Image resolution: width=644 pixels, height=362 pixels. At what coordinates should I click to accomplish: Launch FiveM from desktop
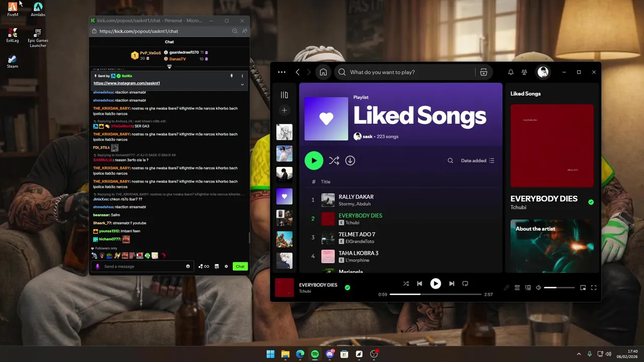coord(13,9)
